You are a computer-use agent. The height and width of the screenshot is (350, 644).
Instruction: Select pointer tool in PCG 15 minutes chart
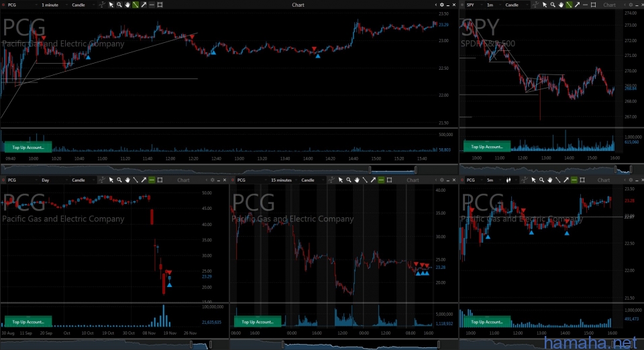[341, 180]
